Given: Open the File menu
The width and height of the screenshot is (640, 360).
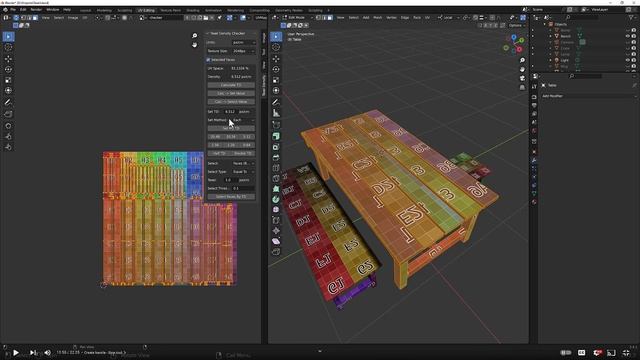Looking at the screenshot, I should coord(13,9).
